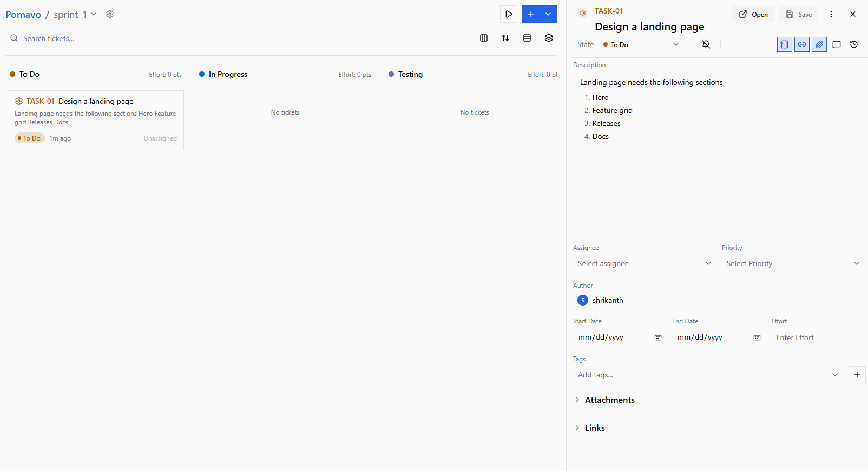Start sprint with the play button
This screenshot has width=868, height=471.
tap(509, 14)
